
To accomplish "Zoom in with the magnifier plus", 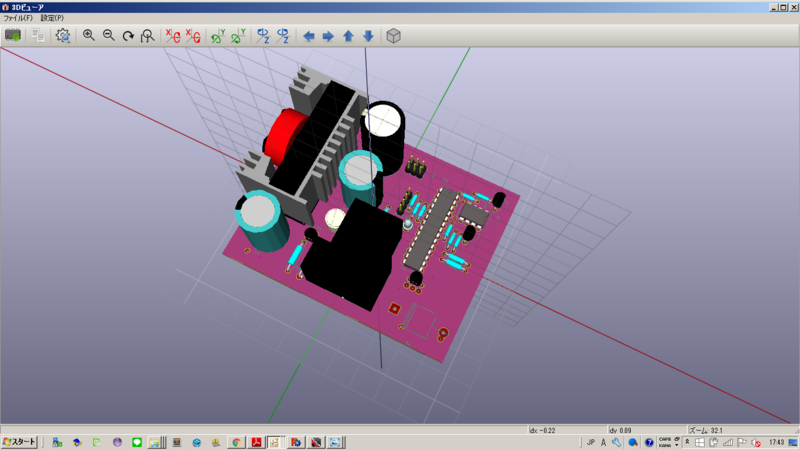I will pyautogui.click(x=89, y=36).
